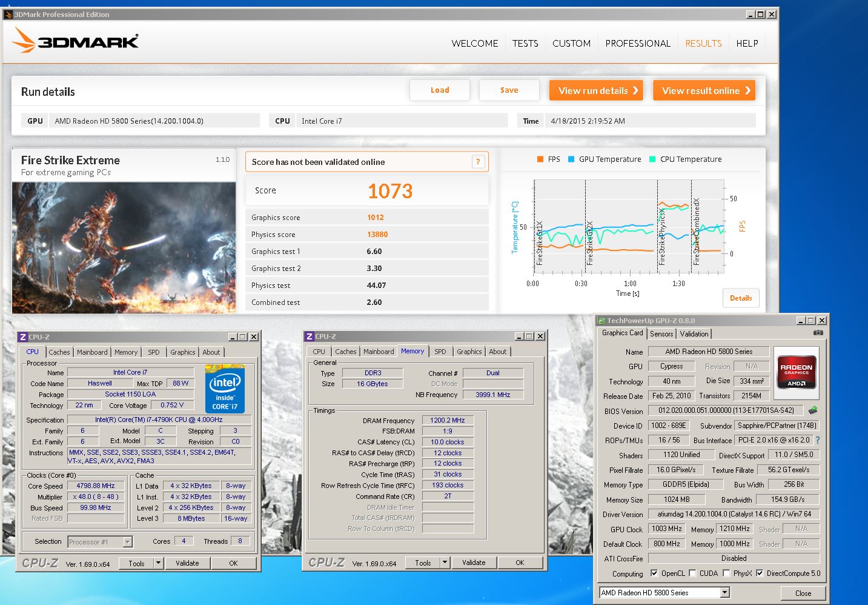Image resolution: width=868 pixels, height=605 pixels.
Task: Click the blue GPU Temperature legend marker
Action: coord(571,159)
